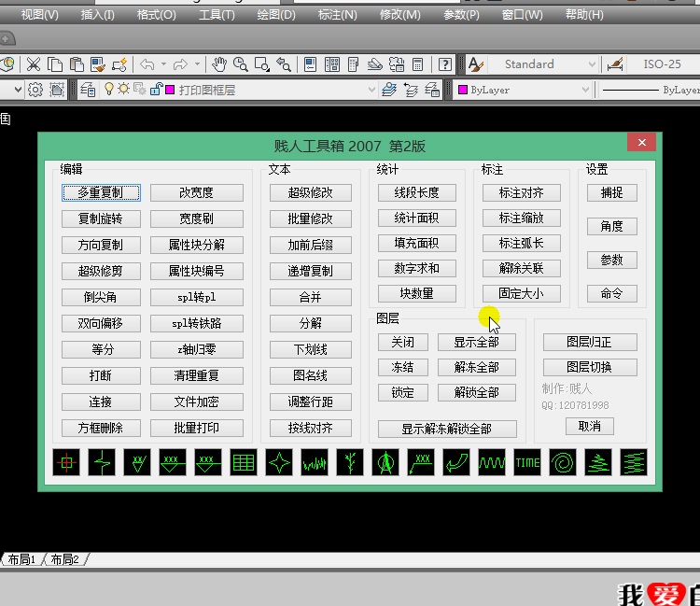This screenshot has height=606, width=700.
Task: Open the 视图(V) menu
Action: [40, 15]
